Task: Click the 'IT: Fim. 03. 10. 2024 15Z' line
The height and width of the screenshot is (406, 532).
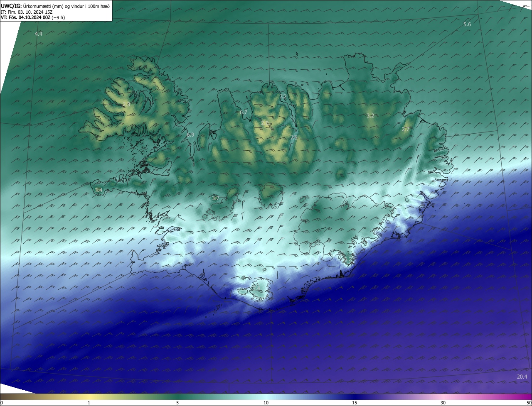Action: [x=26, y=12]
